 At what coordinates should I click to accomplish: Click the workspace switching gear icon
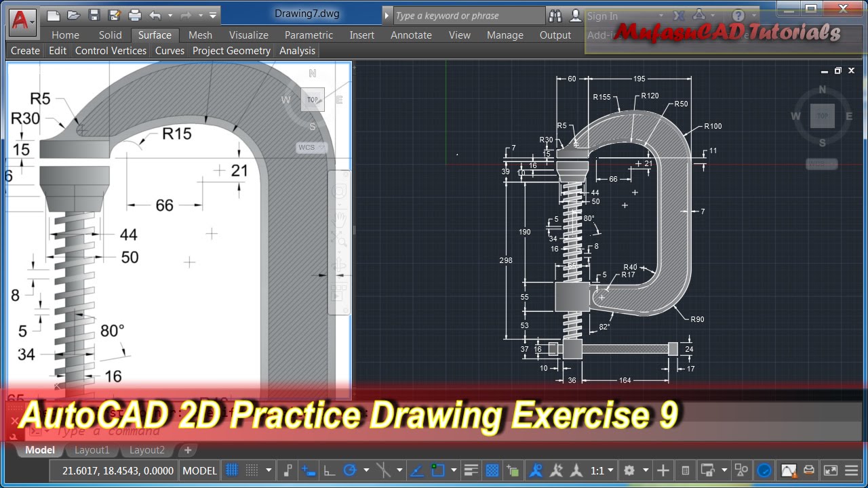[629, 470]
